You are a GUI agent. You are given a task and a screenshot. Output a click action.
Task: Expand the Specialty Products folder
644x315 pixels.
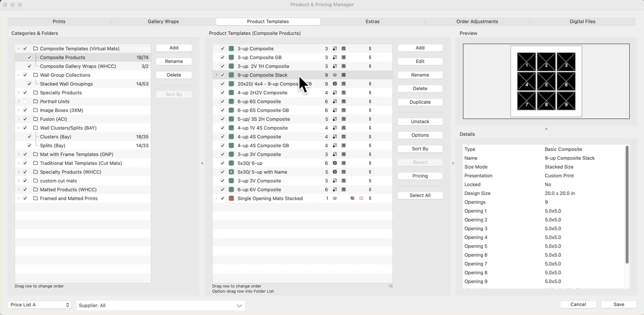point(19,93)
